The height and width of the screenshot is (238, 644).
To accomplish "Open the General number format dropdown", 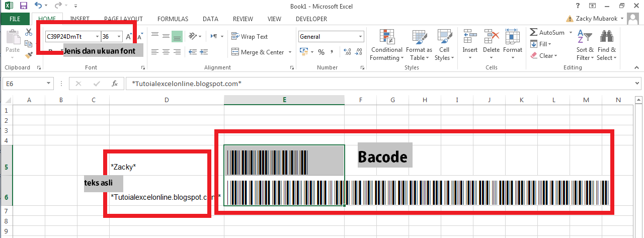I will [x=361, y=37].
